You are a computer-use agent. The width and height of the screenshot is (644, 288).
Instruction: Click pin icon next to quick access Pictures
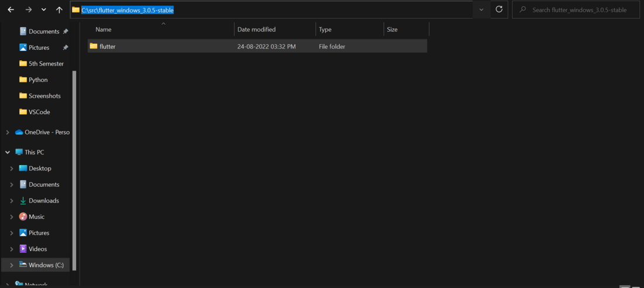[x=66, y=47]
